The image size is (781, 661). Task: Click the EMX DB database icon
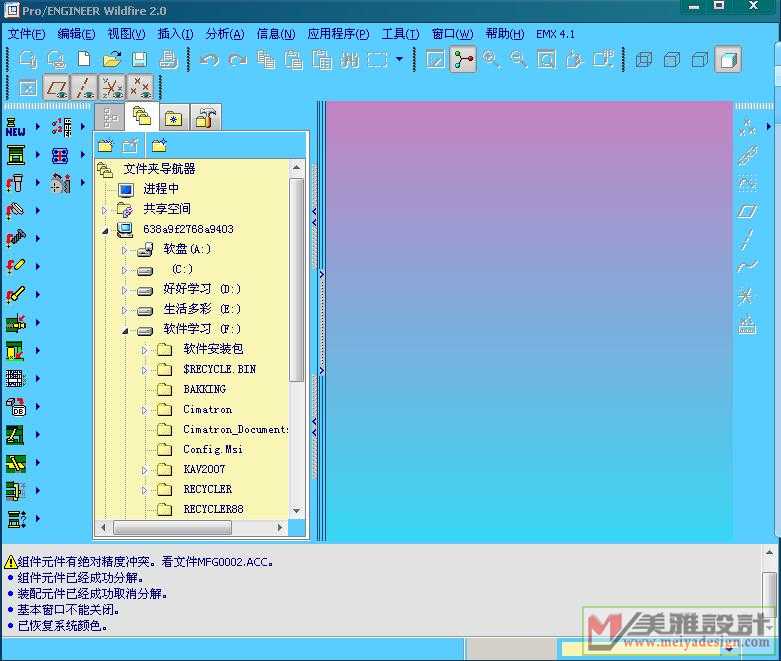[16, 406]
